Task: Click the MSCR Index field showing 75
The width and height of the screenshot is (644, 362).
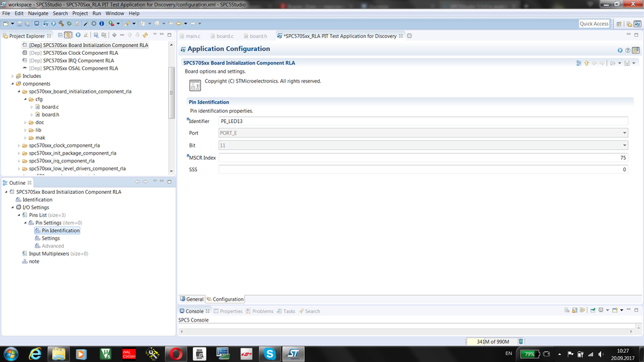Action: coord(423,158)
